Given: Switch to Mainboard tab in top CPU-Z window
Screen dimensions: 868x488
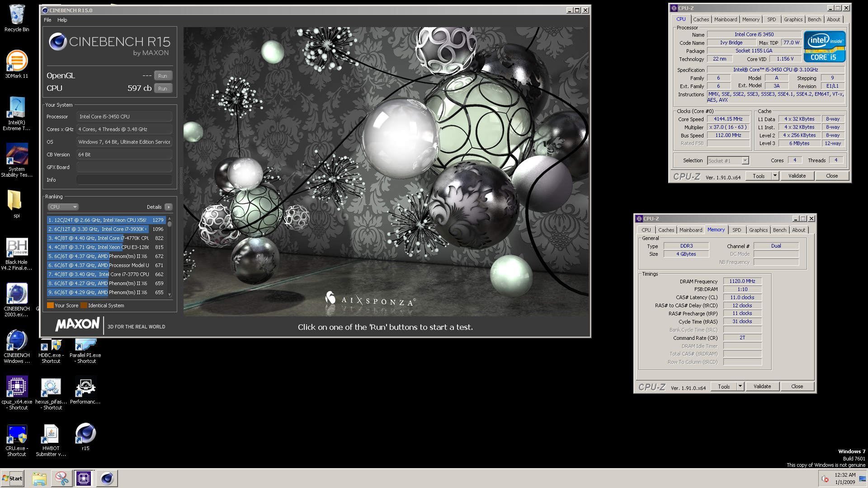Looking at the screenshot, I should coord(726,19).
